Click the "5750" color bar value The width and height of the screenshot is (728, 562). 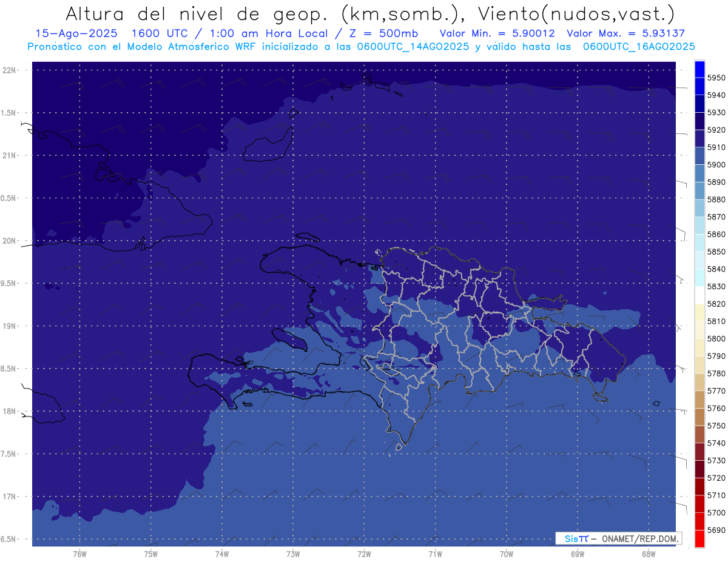[x=716, y=426]
